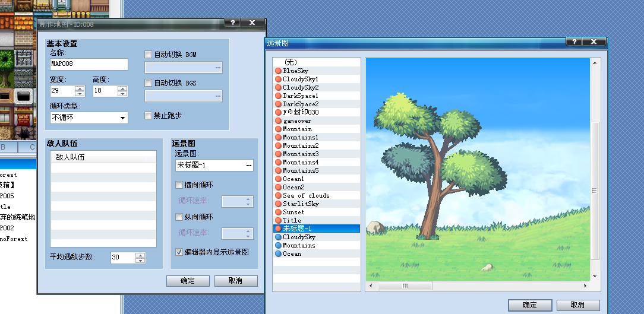The height and width of the screenshot is (314, 644).
Task: Click the preview vertical scrollbar thumb
Action: tap(595, 191)
